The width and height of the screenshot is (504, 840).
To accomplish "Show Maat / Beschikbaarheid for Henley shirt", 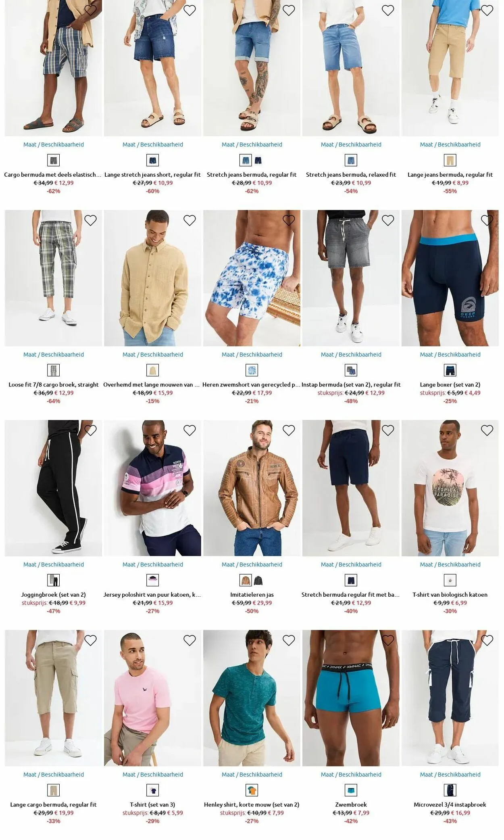I will coord(252,774).
